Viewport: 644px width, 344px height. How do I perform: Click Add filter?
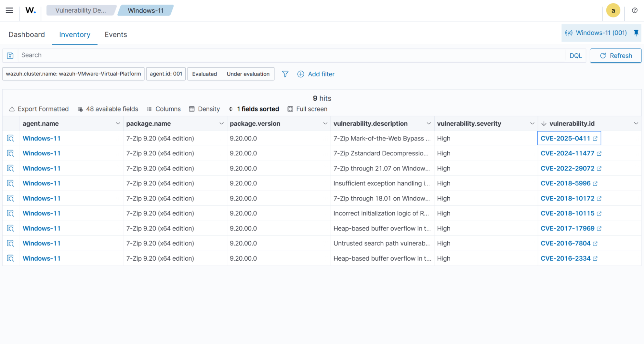(x=316, y=74)
